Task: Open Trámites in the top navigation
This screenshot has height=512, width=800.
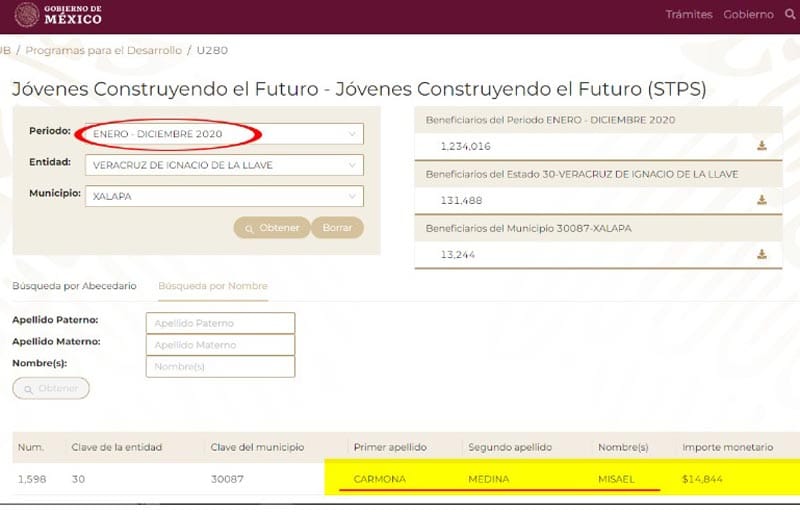Action: (689, 15)
